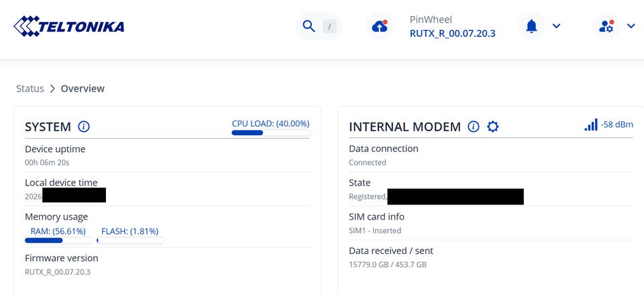
Task: Click the CPU load progress bar
Action: point(270,133)
